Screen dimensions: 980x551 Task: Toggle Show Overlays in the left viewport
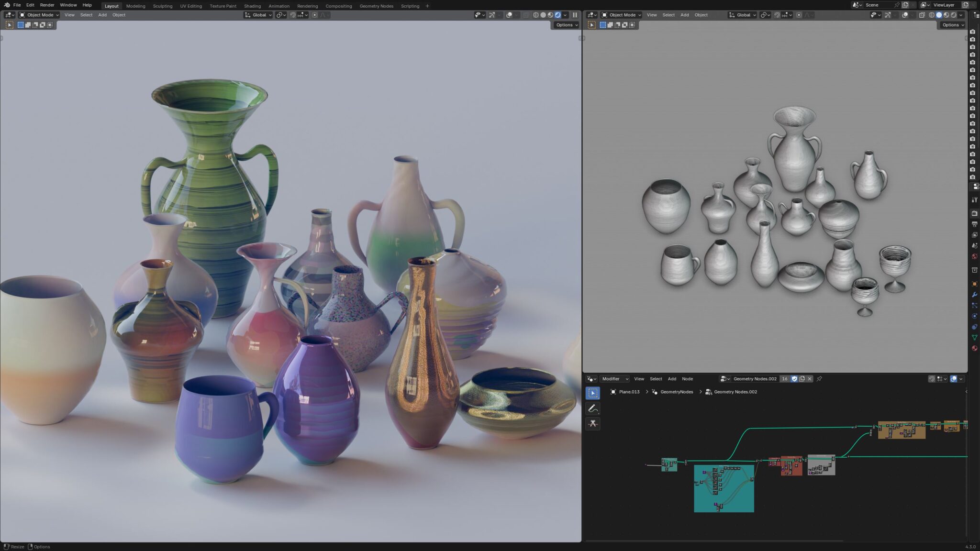pyautogui.click(x=509, y=15)
